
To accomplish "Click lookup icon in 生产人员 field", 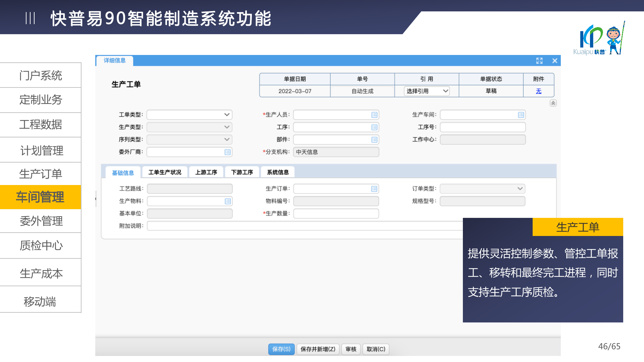I will coord(374,115).
